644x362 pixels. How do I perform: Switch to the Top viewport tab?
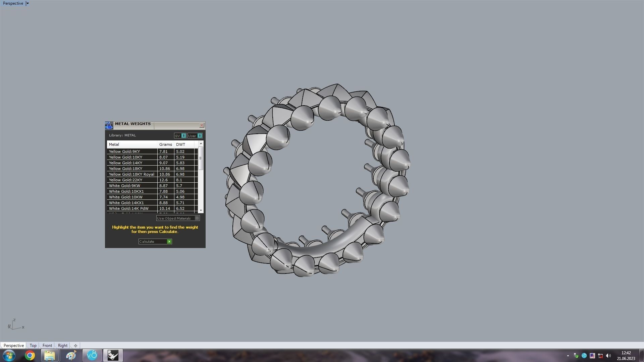[x=33, y=346]
